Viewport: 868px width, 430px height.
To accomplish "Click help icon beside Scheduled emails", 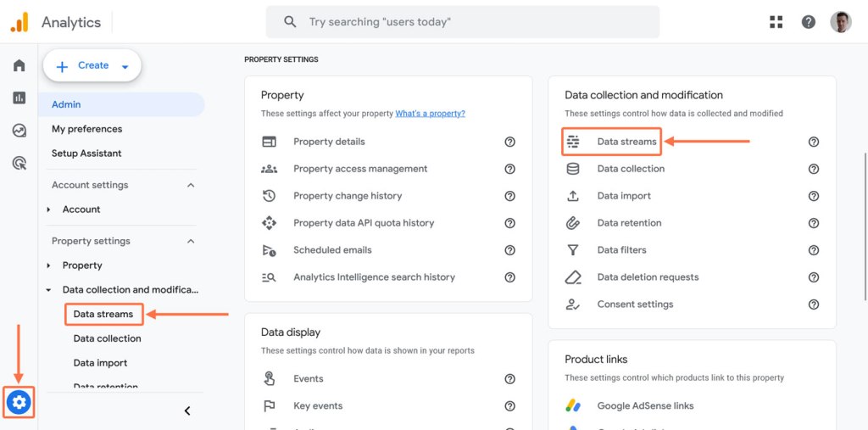I will pyautogui.click(x=509, y=250).
